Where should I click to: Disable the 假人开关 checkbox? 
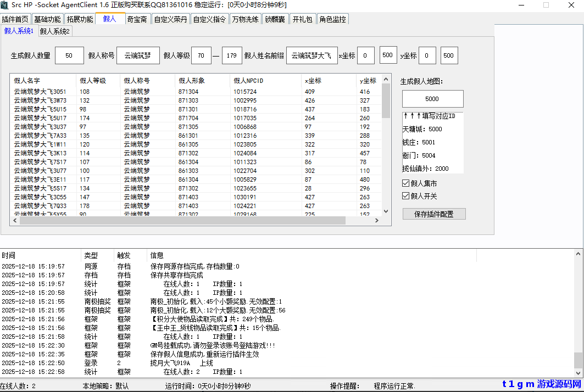tap(405, 195)
